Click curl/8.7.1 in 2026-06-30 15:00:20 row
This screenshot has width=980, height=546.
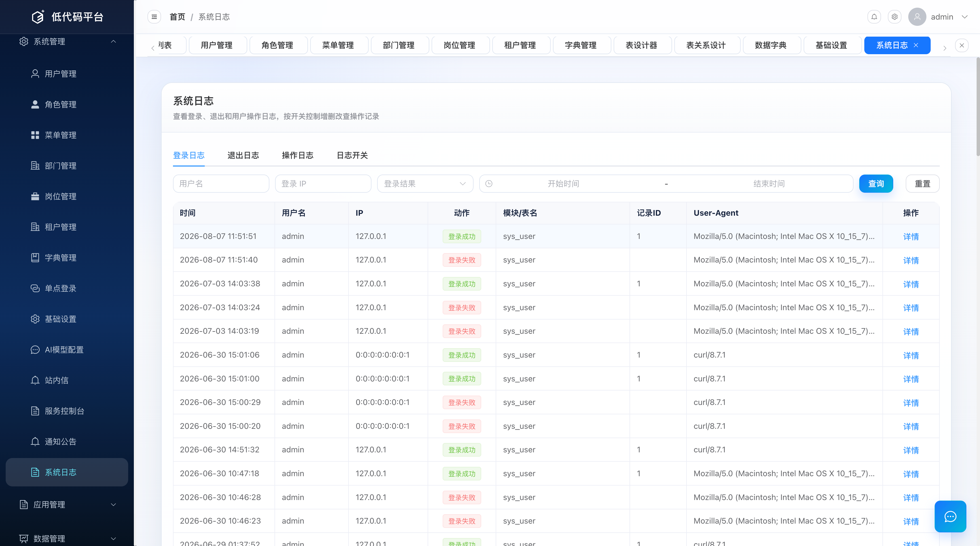pyautogui.click(x=709, y=426)
